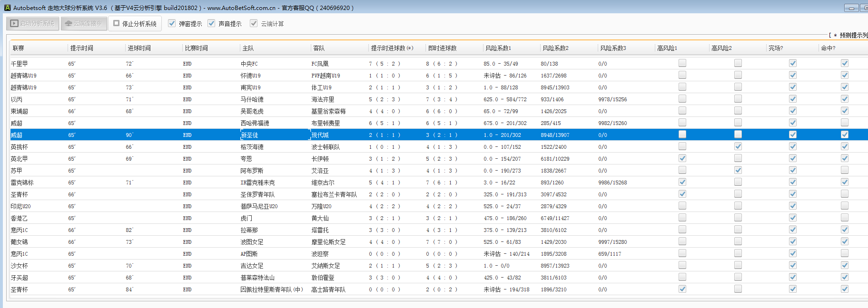Sort by the 风险系数1 column header

coord(498,48)
